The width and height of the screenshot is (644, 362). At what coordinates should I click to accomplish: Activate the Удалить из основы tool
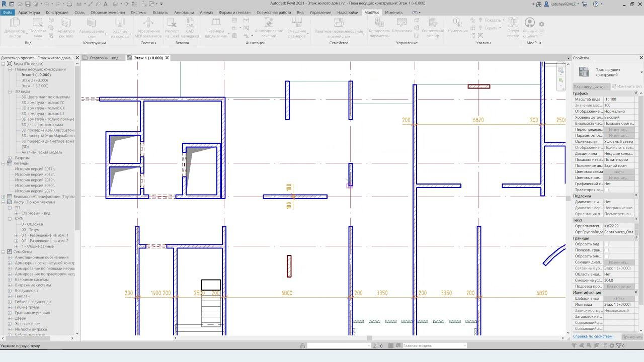coord(120,27)
